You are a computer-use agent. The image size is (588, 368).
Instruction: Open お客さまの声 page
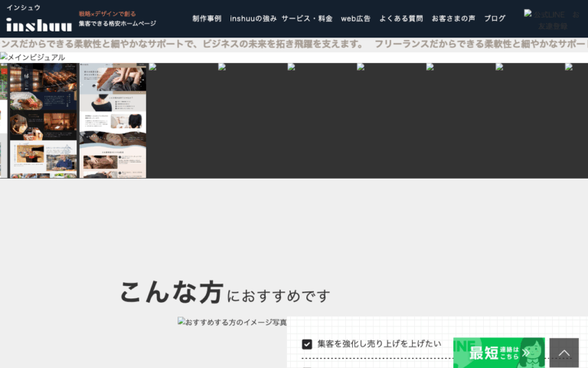coord(453,18)
